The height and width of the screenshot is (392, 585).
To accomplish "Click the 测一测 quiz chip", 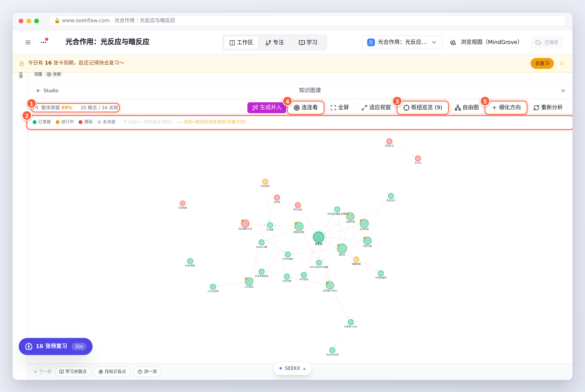I will 147,372.
